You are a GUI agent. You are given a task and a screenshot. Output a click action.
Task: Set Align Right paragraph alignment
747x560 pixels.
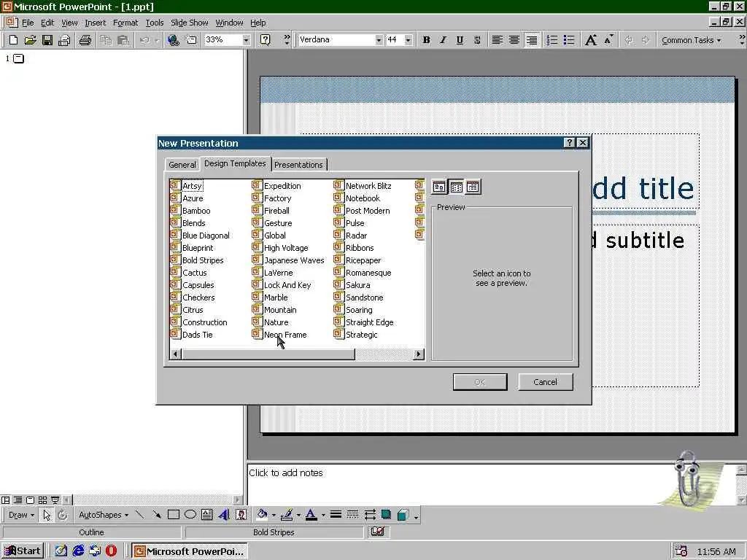(531, 40)
